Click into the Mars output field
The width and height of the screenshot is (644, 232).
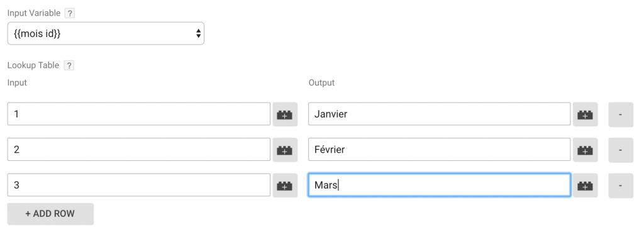coord(440,185)
